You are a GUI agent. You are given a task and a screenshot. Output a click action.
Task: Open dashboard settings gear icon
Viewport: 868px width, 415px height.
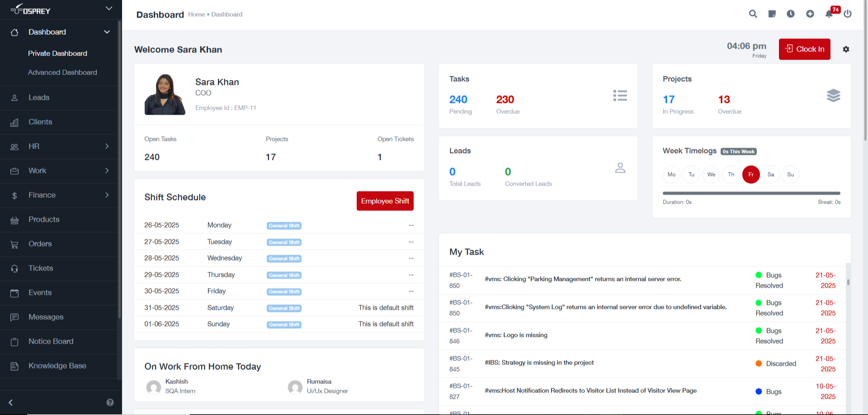846,49
